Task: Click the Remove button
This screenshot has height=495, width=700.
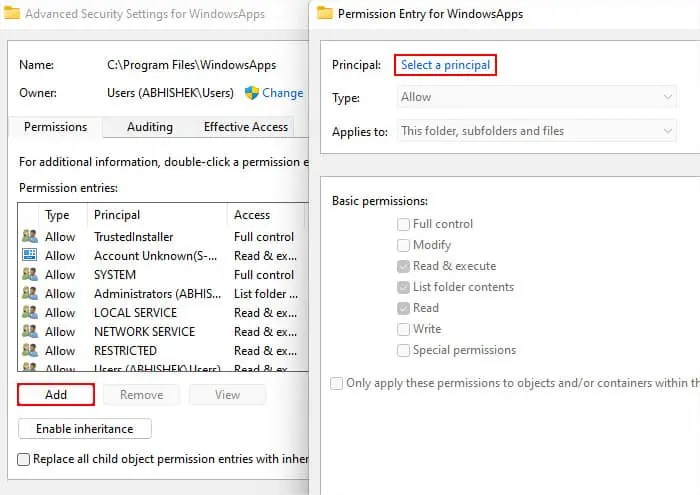Action: coord(142,395)
